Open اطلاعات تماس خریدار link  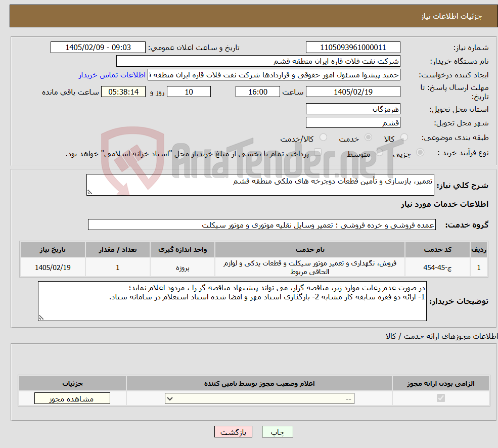(x=112, y=75)
